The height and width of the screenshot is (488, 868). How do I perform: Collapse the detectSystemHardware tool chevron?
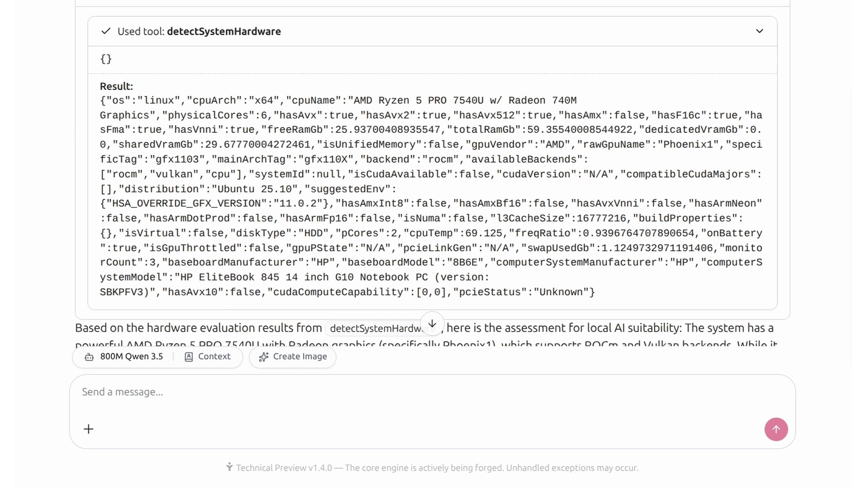coord(759,31)
